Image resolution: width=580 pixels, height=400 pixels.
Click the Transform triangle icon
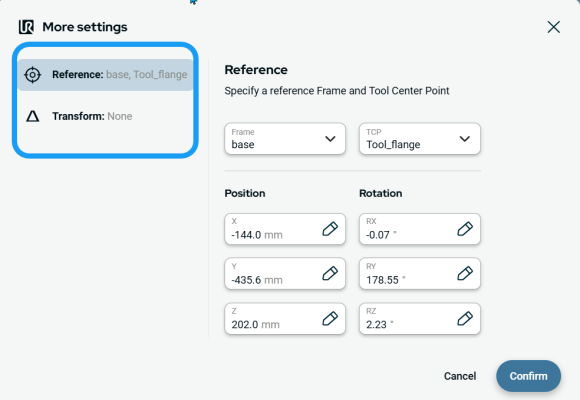tap(33, 116)
